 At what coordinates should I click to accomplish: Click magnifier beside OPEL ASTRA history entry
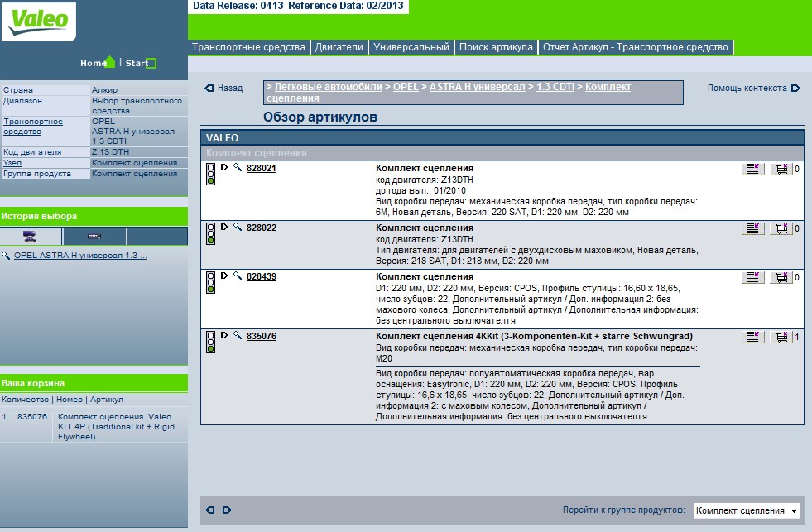6,255
